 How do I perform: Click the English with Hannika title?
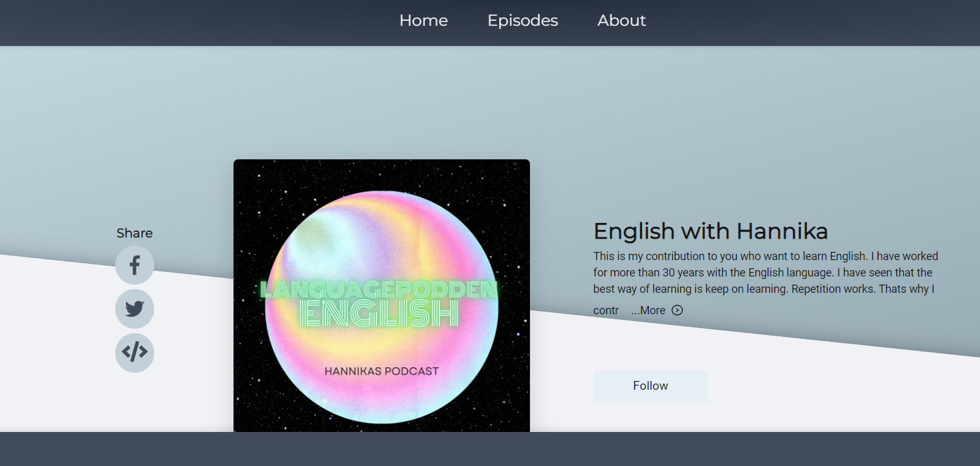point(711,232)
